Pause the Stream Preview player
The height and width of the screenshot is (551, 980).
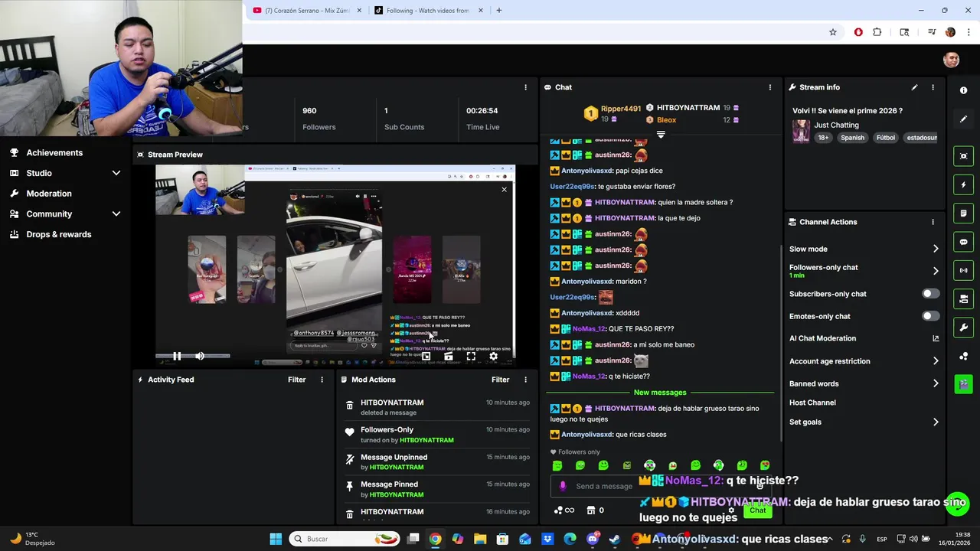177,356
